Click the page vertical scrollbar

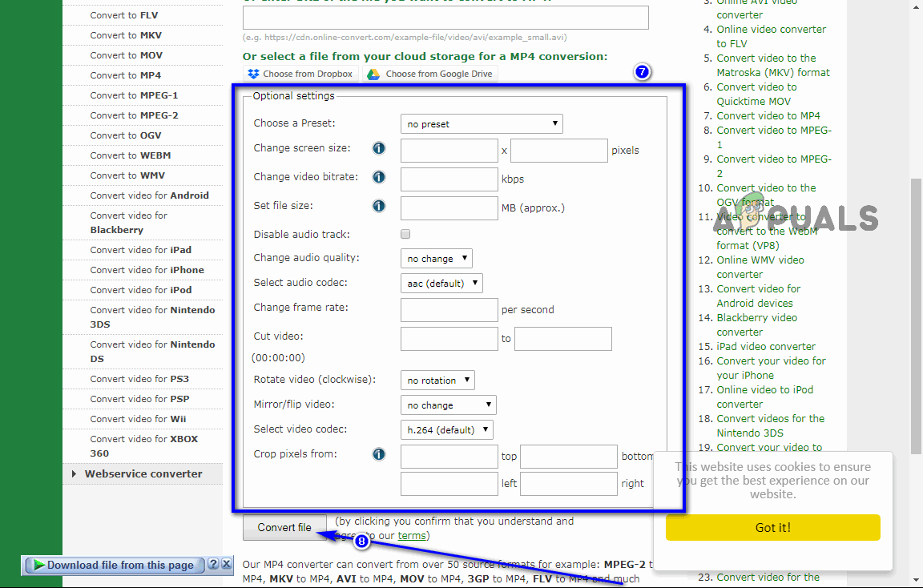916,316
